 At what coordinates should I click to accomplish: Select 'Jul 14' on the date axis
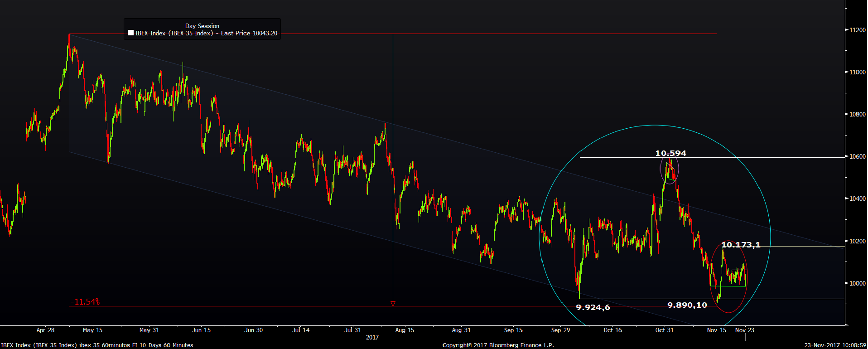click(x=301, y=330)
